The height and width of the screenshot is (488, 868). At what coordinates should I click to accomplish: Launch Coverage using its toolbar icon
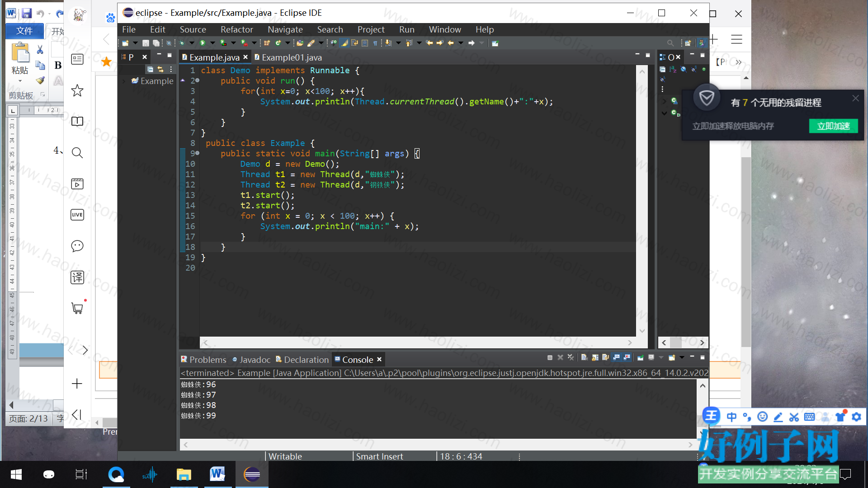[223, 43]
